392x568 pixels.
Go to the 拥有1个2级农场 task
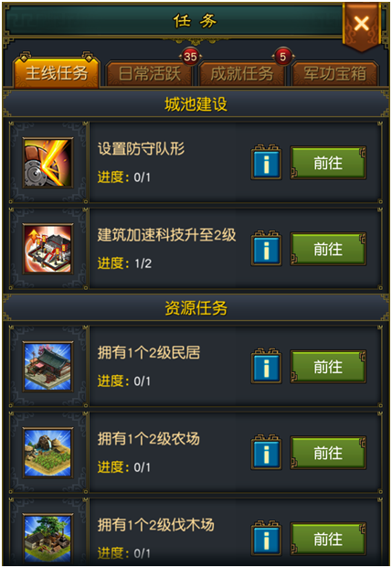[328, 453]
